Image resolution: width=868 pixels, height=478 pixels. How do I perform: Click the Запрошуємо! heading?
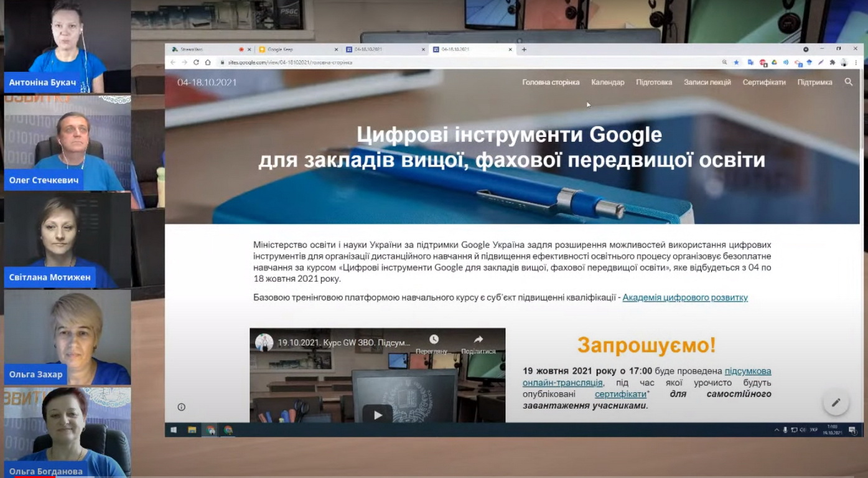pyautogui.click(x=646, y=345)
